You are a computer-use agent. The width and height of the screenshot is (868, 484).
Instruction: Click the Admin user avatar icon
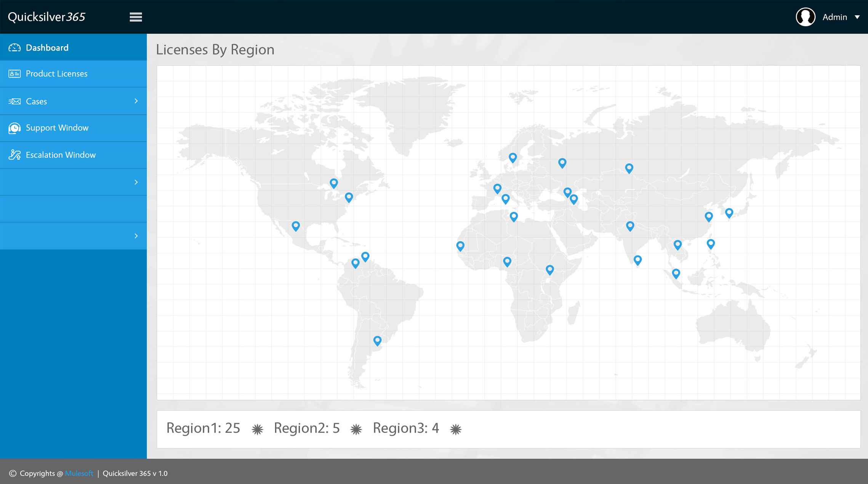805,17
